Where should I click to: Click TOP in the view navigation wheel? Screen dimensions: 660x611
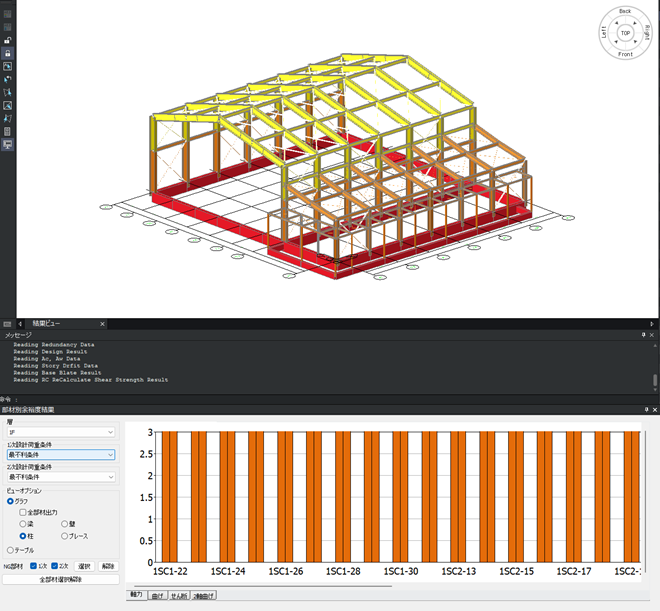[x=625, y=33]
